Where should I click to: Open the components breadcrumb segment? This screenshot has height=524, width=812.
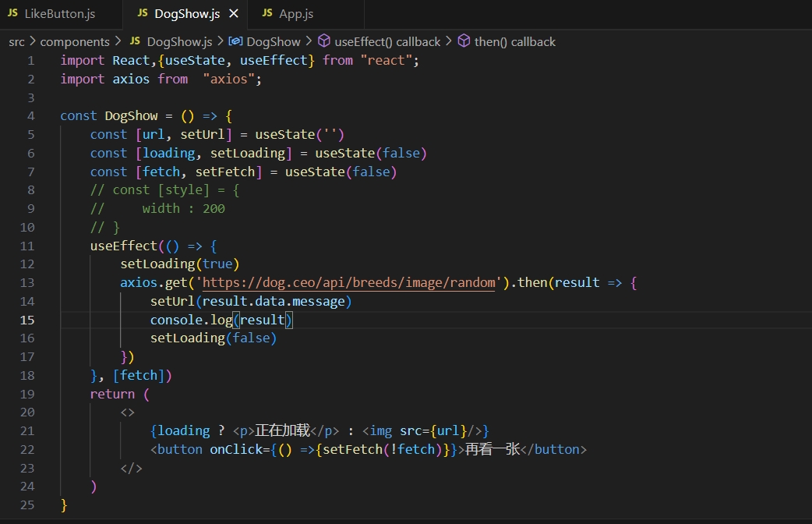[x=75, y=42]
